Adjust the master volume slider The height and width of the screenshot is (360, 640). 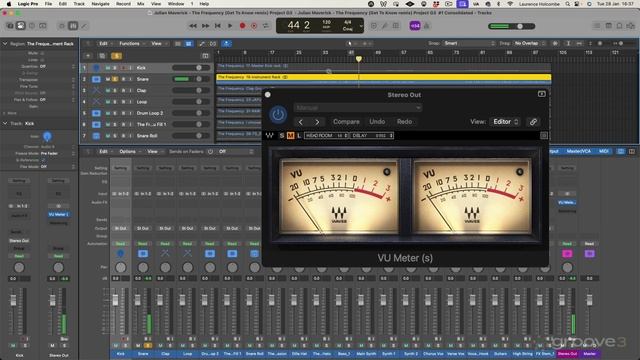(512, 26)
